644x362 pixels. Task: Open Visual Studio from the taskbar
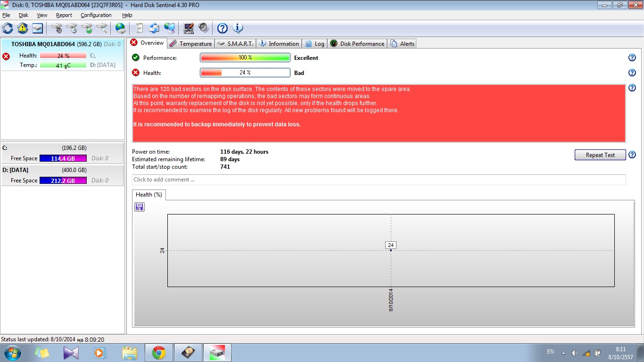[x=71, y=353]
